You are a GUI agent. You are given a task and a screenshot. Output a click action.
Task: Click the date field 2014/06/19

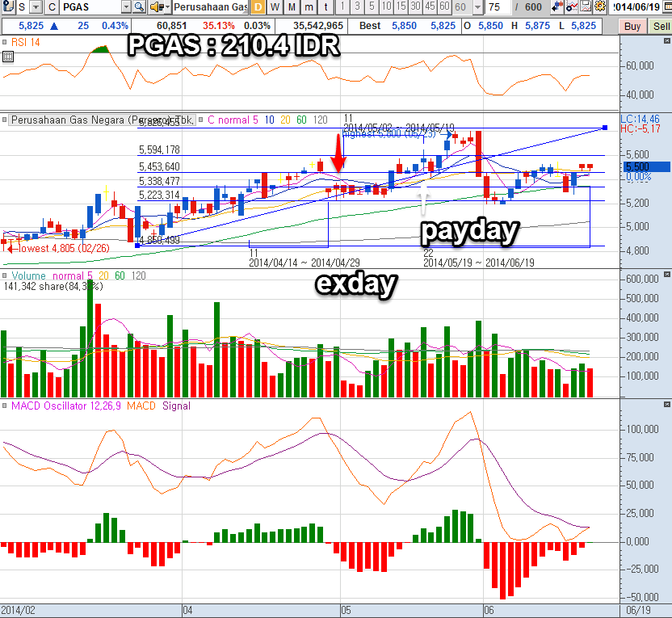tap(636, 6)
